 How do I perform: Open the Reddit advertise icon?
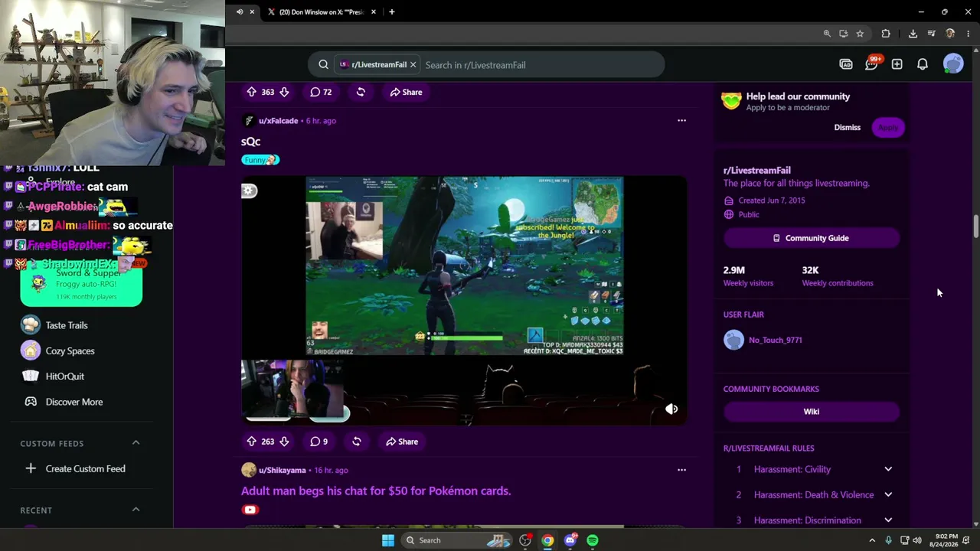(x=846, y=64)
